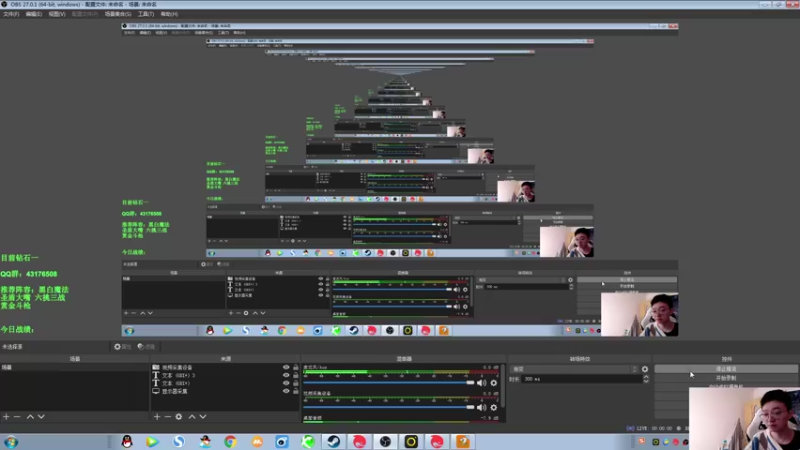The image size is (800, 450).
Task: Mute the first mixer channel speaker
Action: pos(481,383)
